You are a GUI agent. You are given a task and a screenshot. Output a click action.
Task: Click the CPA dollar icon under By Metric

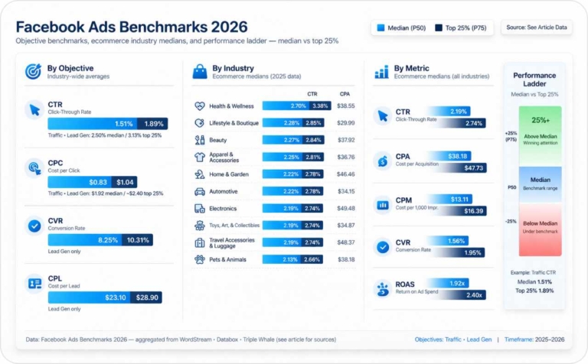[383, 161]
